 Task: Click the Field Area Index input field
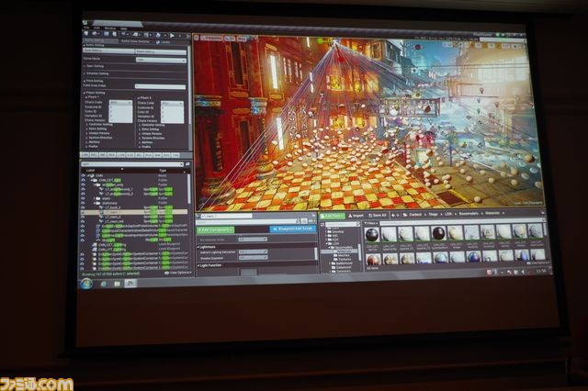160,86
